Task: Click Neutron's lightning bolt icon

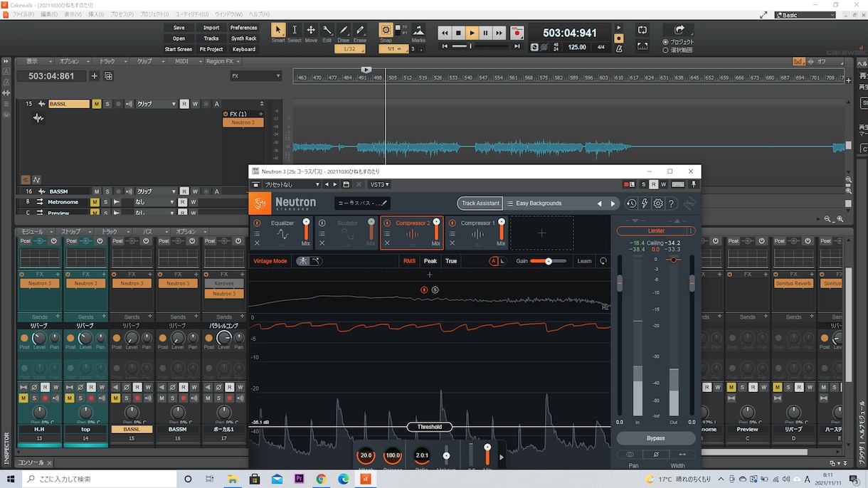Action: click(x=645, y=203)
